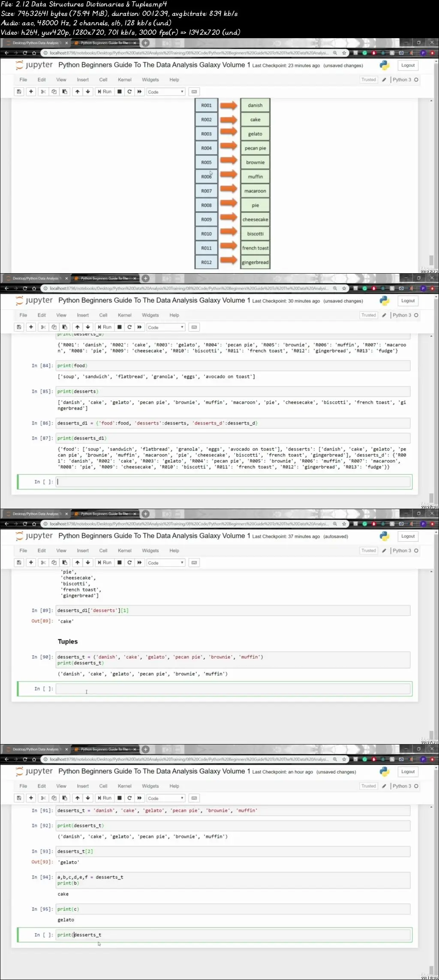Click 'cheesecake' box in the diagram
The height and width of the screenshot is (980, 439).
tap(255, 220)
